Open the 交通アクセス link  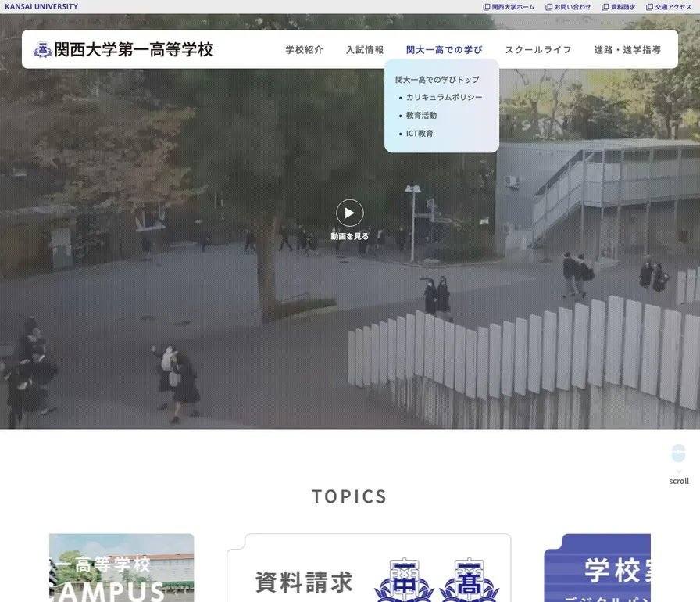pos(673,7)
